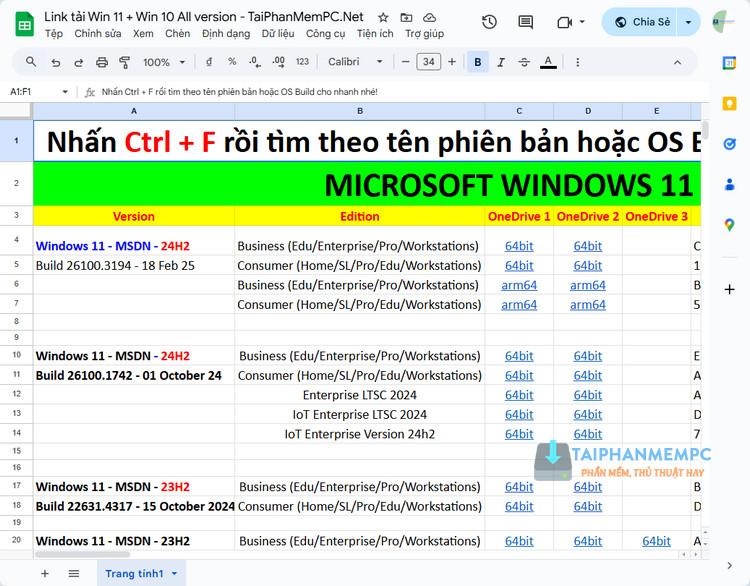The image size is (750, 586).
Task: Add a new sheet with plus button
Action: pos(44,573)
